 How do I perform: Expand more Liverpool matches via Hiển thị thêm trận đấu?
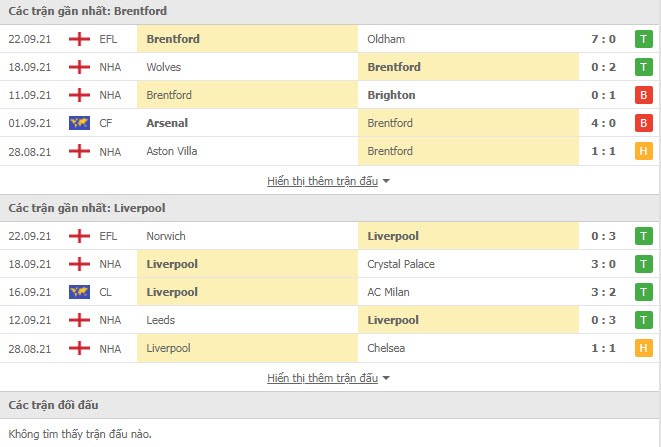(322, 378)
